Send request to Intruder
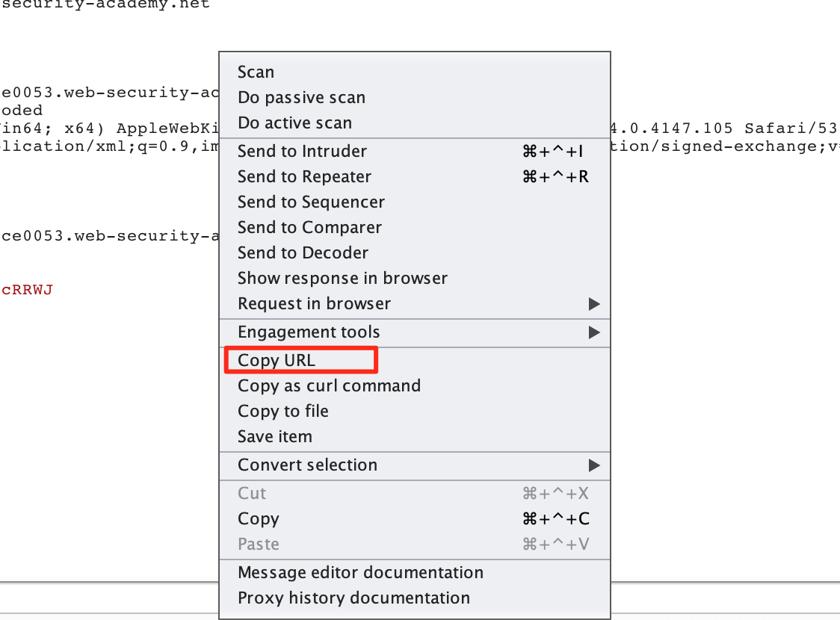Image resolution: width=840 pixels, height=620 pixels. pos(302,152)
